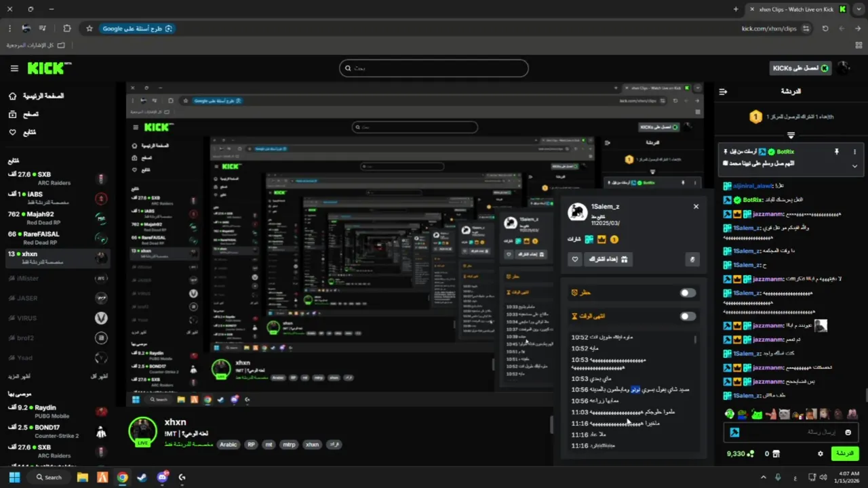The image size is (868, 488).
Task: Click the heart button in 1Salem_z card
Action: click(x=575, y=259)
